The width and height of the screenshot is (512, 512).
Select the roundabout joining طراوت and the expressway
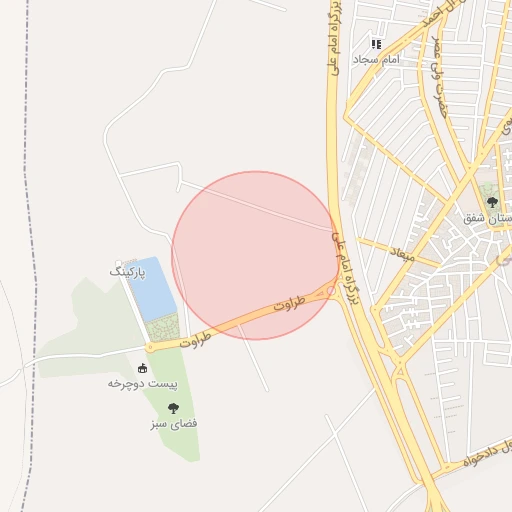(331, 291)
